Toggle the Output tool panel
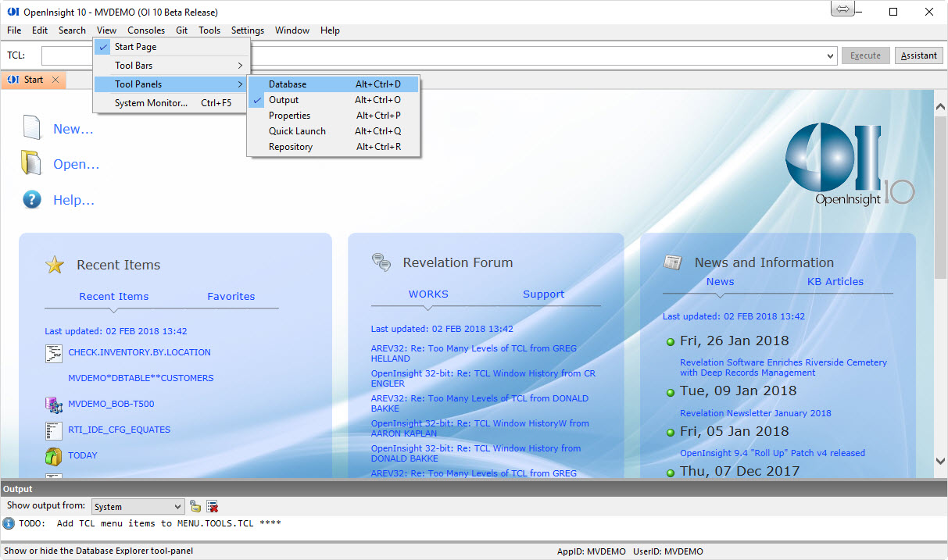948x560 pixels. coord(334,100)
